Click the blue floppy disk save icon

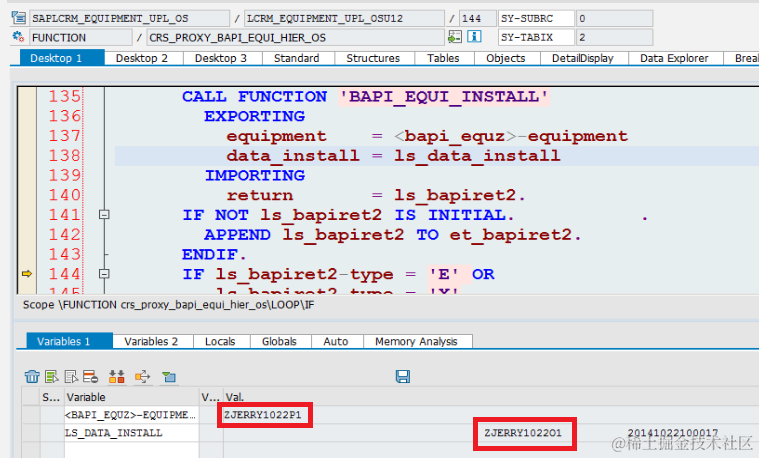(403, 376)
